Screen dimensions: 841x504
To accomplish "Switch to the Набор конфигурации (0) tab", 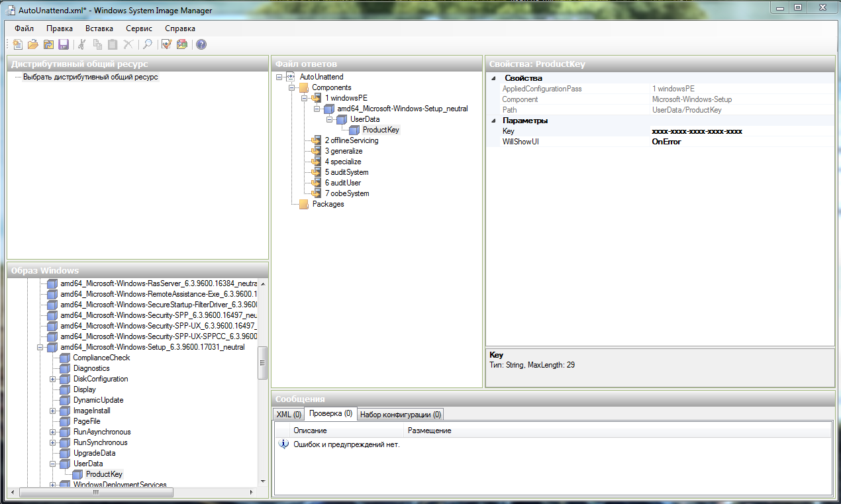I will pos(401,415).
